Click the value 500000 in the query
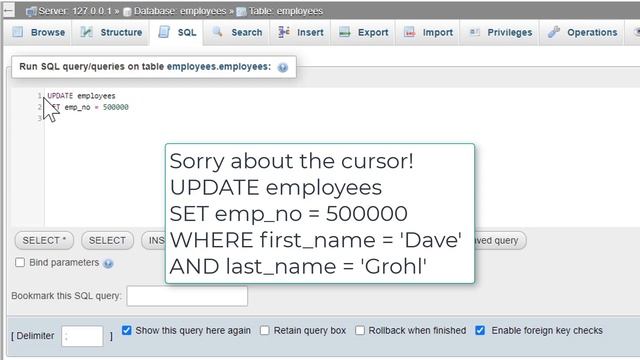Screen dimensions: 640x360 116,107
